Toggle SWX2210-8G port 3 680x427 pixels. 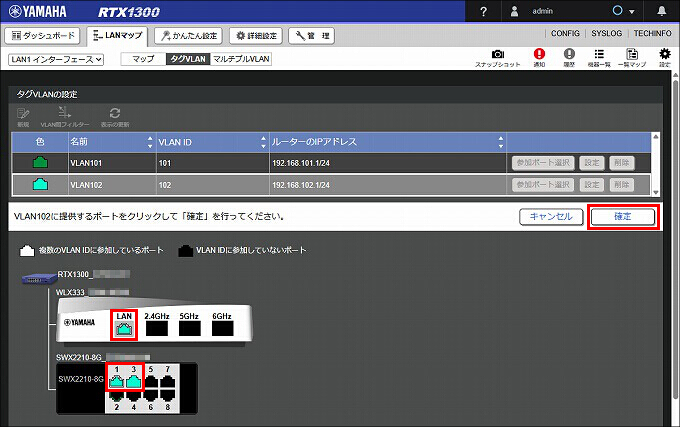point(134,381)
